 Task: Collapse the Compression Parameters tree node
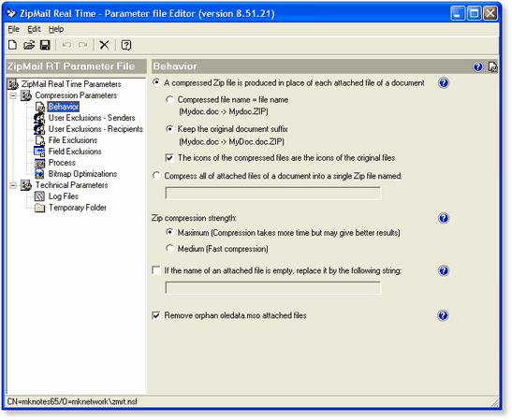pos(13,96)
